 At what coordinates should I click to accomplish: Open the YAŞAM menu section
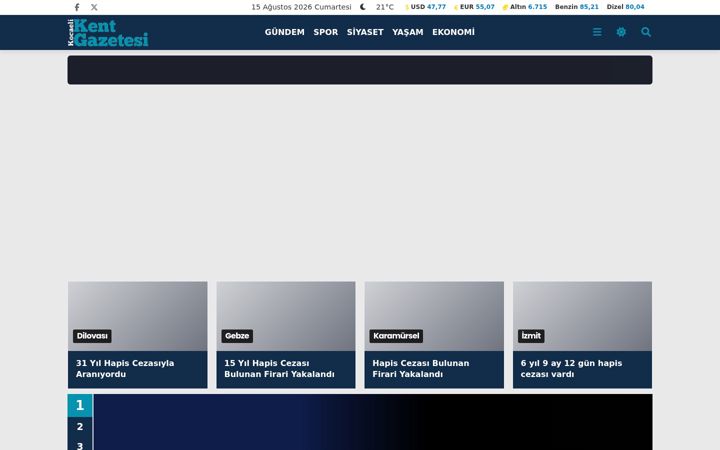coord(408,32)
